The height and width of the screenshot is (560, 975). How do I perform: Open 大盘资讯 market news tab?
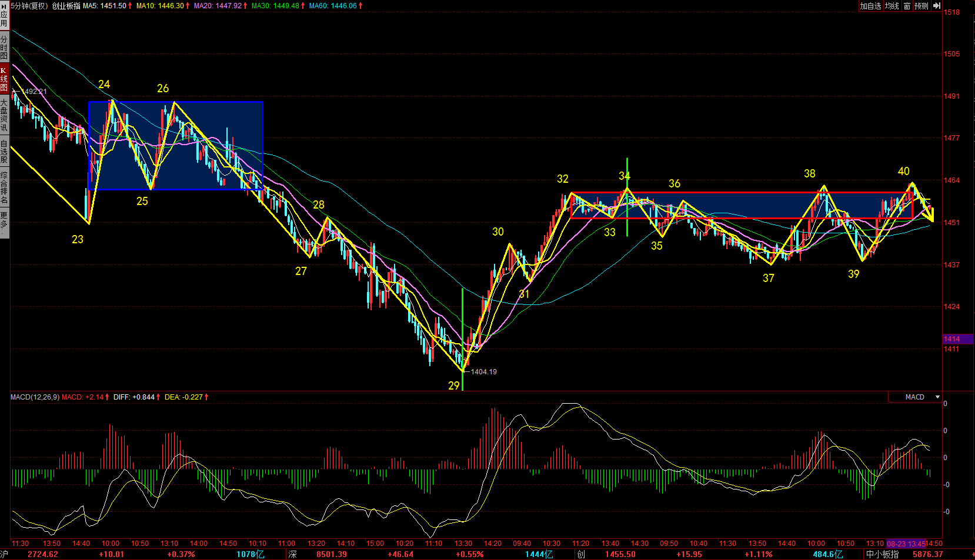(4, 115)
